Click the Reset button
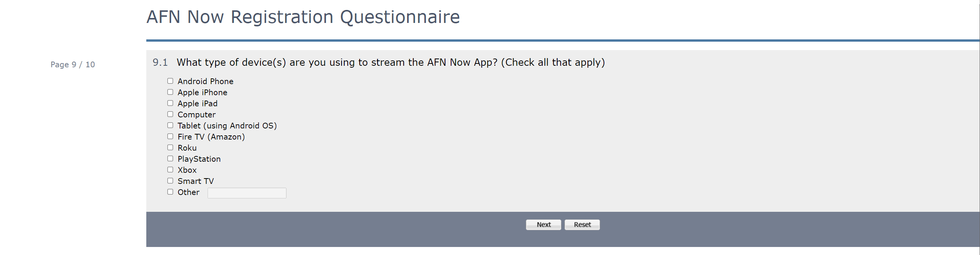 (582, 225)
